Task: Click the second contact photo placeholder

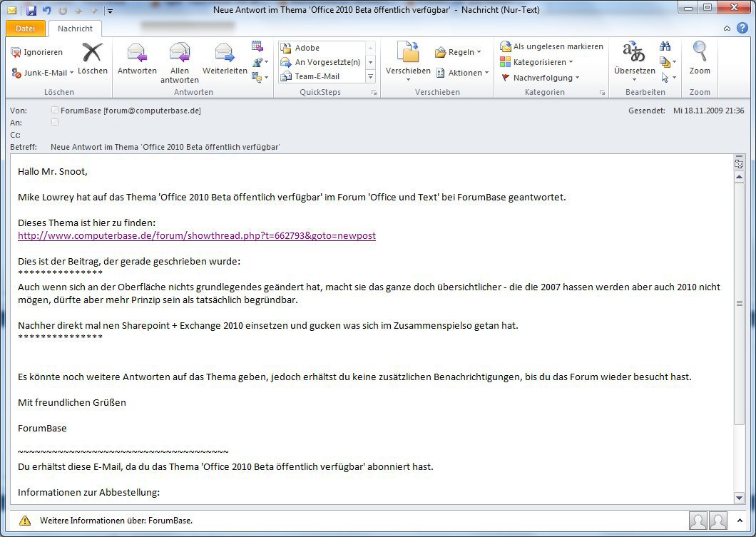Action: (718, 521)
